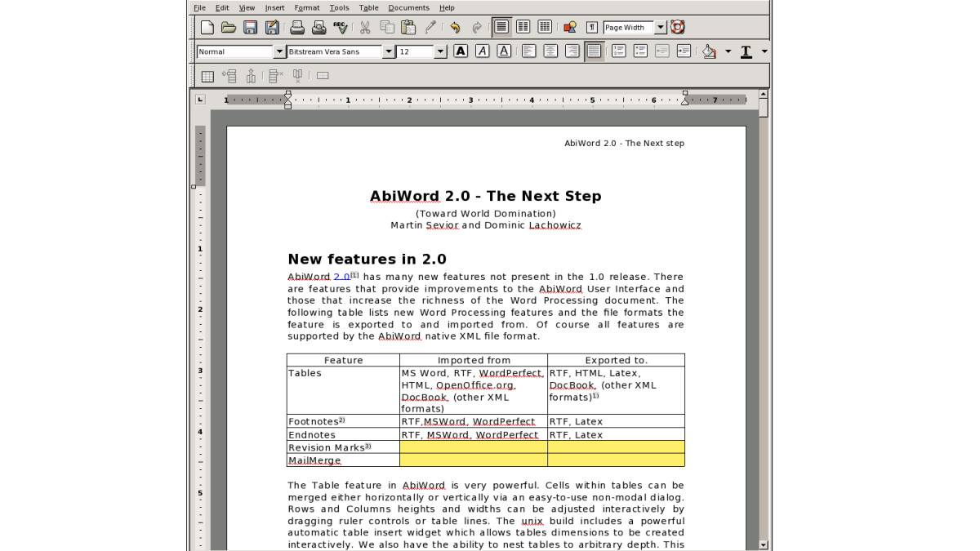Click the Save As icon

(x=272, y=28)
